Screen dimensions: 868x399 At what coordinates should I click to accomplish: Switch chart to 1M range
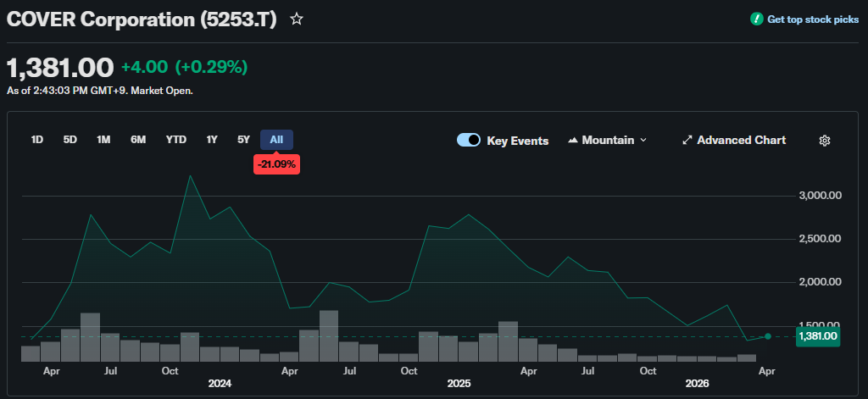[x=103, y=140]
